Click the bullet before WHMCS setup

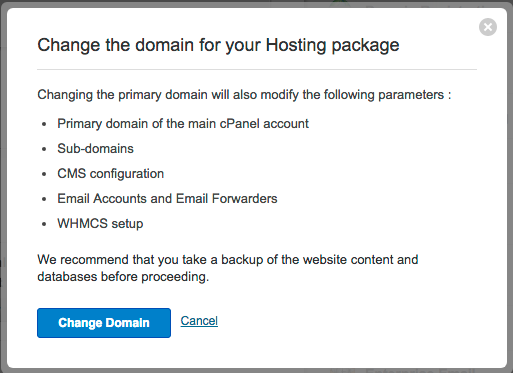click(x=44, y=224)
